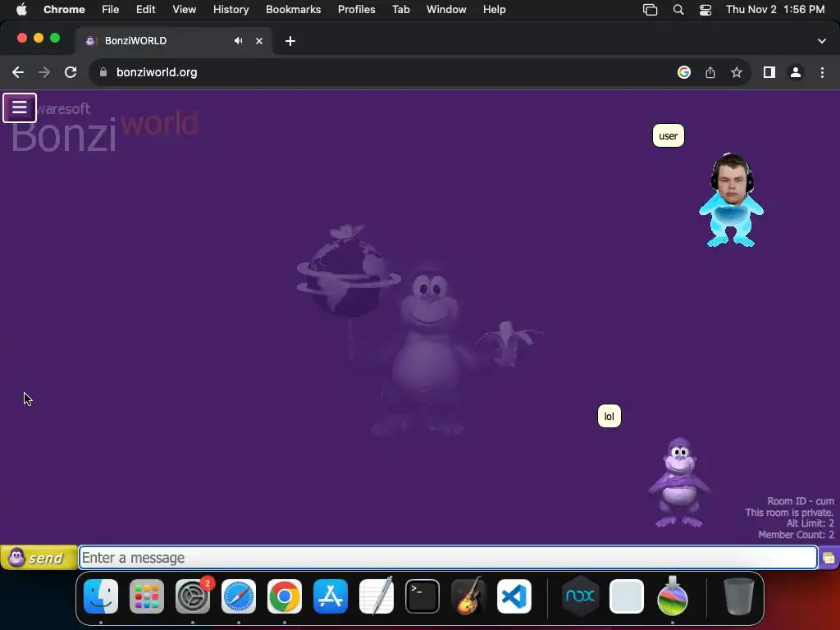The width and height of the screenshot is (840, 630).
Task: Expand the tab search chevron
Action: (822, 41)
